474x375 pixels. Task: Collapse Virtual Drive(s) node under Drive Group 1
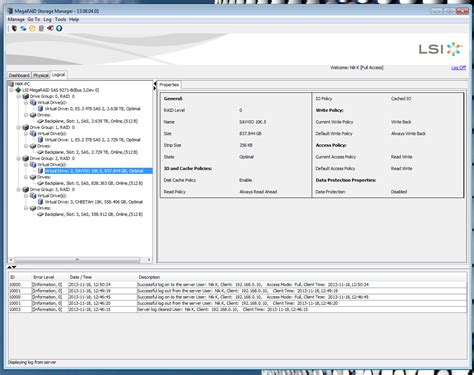pos(26,134)
